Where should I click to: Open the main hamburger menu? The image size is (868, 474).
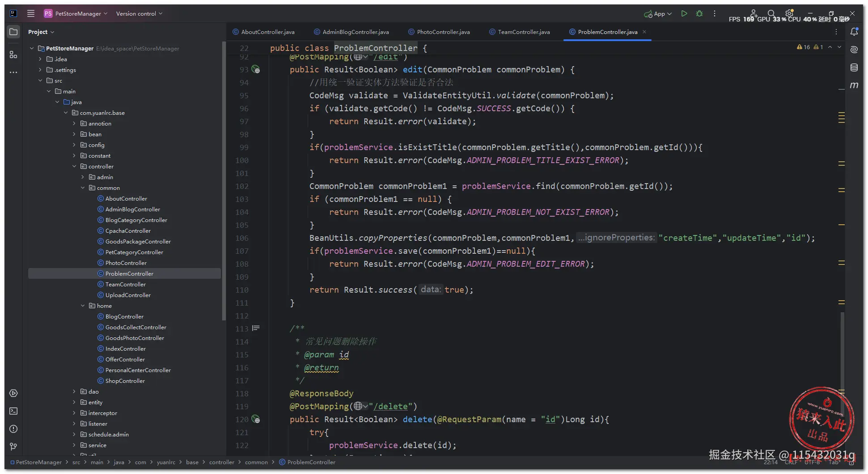coord(31,13)
